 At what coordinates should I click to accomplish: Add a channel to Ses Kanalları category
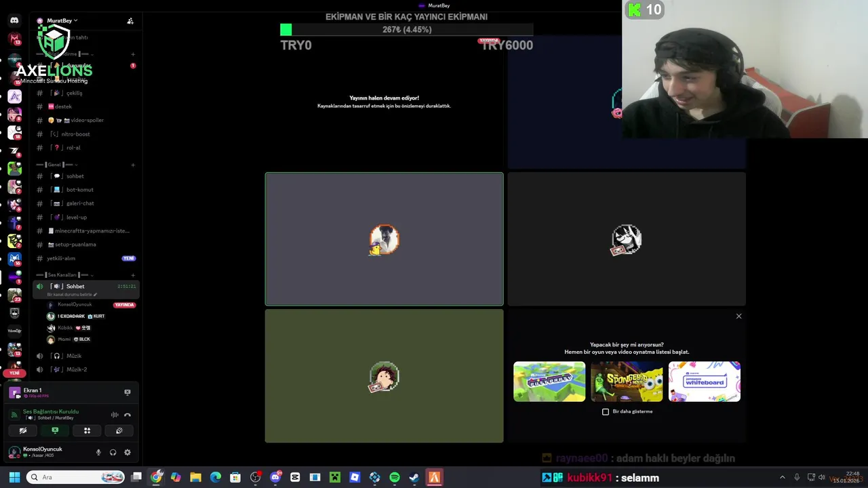pyautogui.click(x=133, y=275)
